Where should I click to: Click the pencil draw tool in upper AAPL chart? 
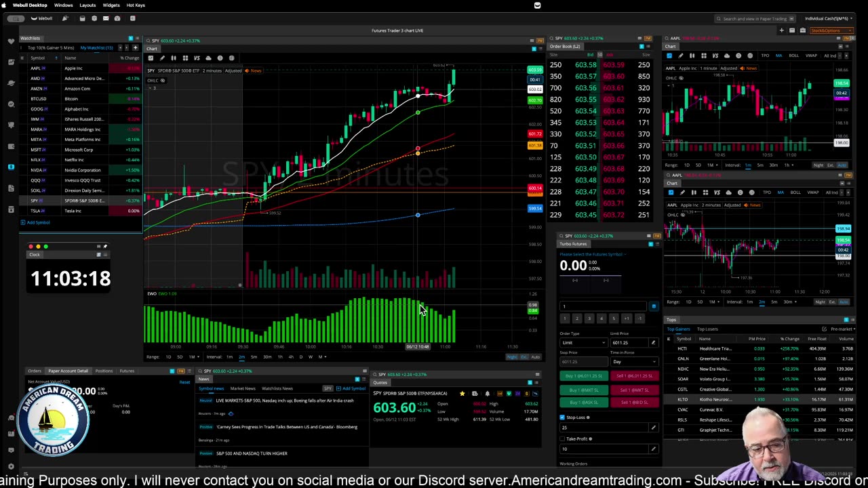tap(681, 56)
